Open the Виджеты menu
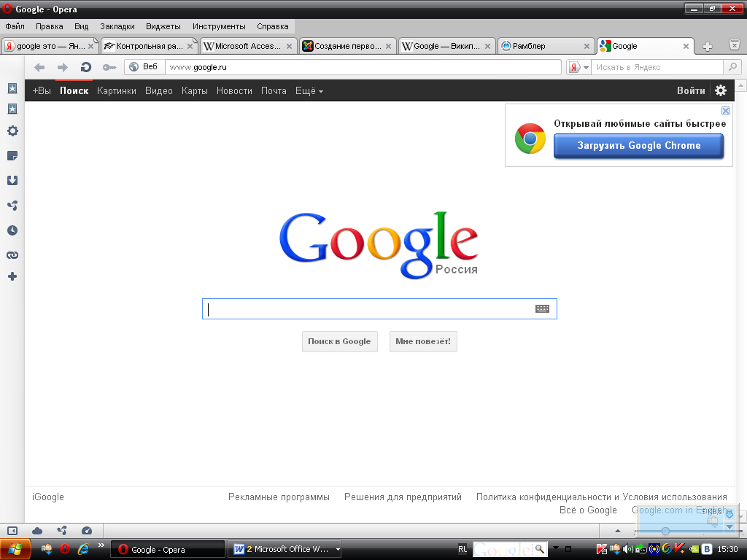The height and width of the screenshot is (560, 747). tap(163, 26)
